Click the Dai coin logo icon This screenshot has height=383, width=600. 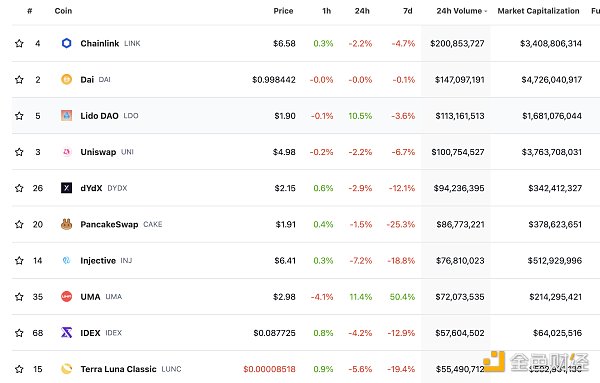point(66,80)
